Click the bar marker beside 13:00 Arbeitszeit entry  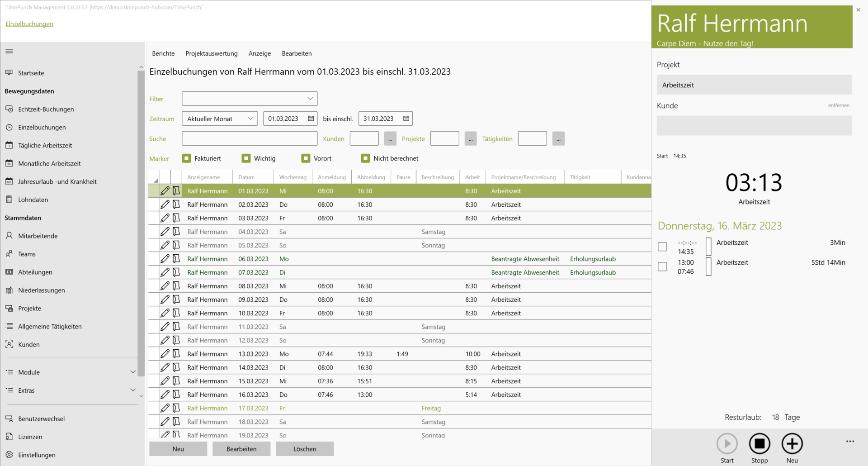click(x=708, y=266)
